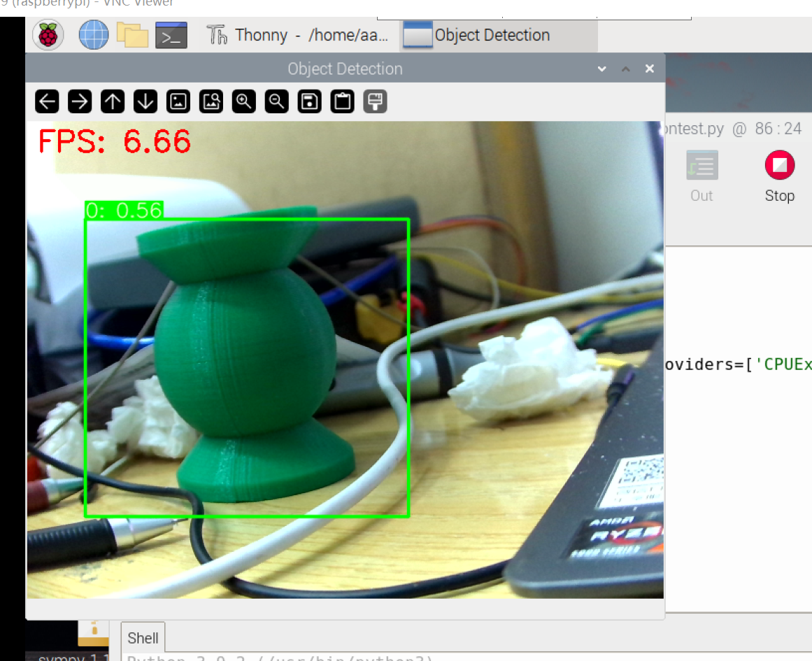Fit image to window icon
The height and width of the screenshot is (661, 812).
pos(211,102)
